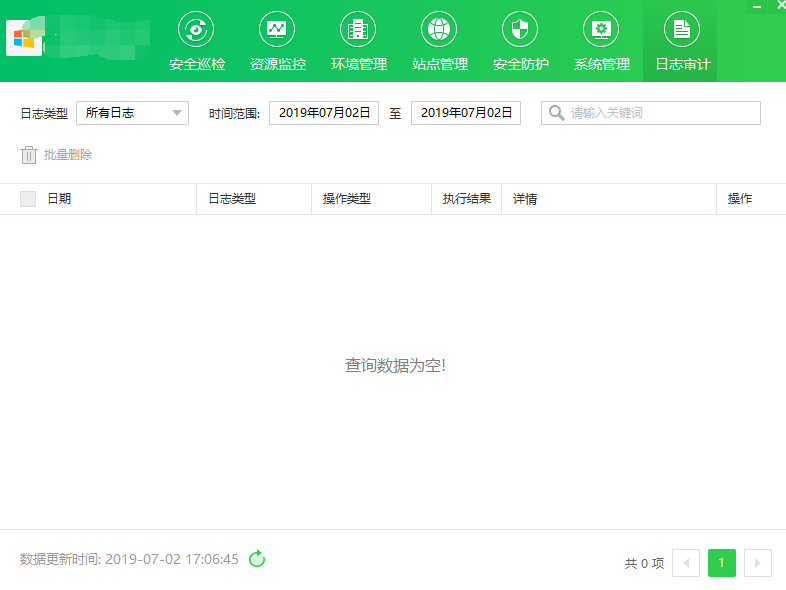786x590 pixels.
Task: Open the 站点管理 site management icon
Action: pyautogui.click(x=439, y=30)
